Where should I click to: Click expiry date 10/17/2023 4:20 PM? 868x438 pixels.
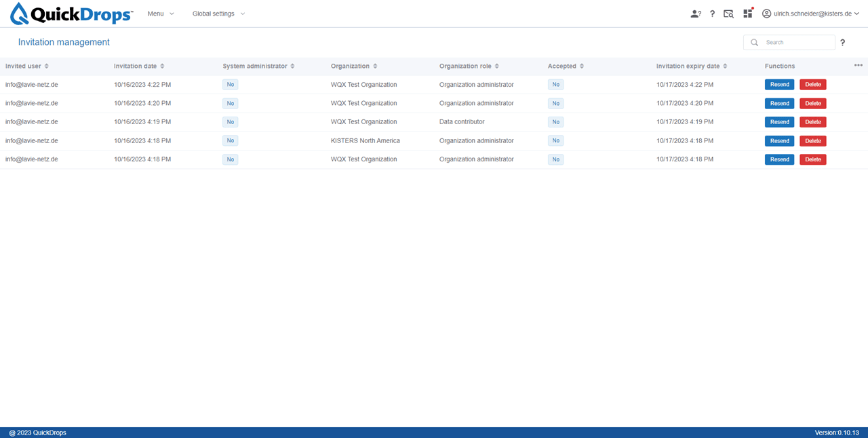(x=685, y=103)
